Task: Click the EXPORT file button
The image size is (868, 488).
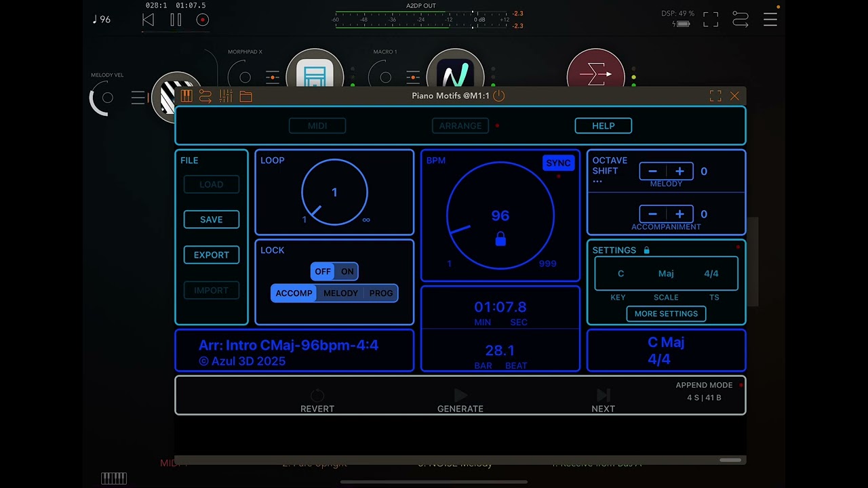Action: click(x=212, y=255)
